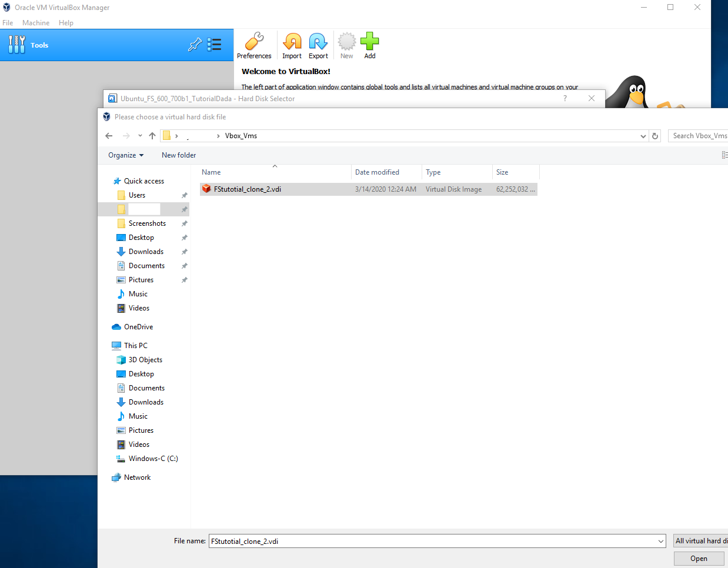The height and width of the screenshot is (568, 728).
Task: Sort files by Date modified column
Action: (x=377, y=172)
